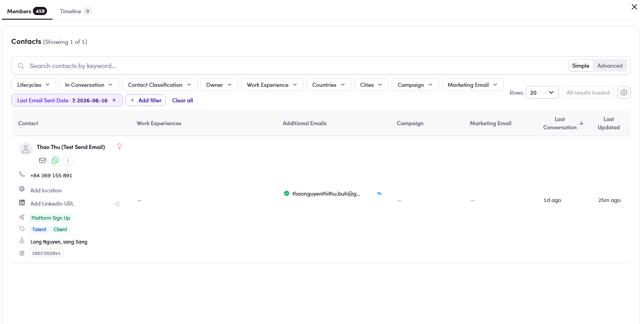Expand the Lifecycles filter dropdown
This screenshot has height=324, width=644.
click(x=34, y=85)
